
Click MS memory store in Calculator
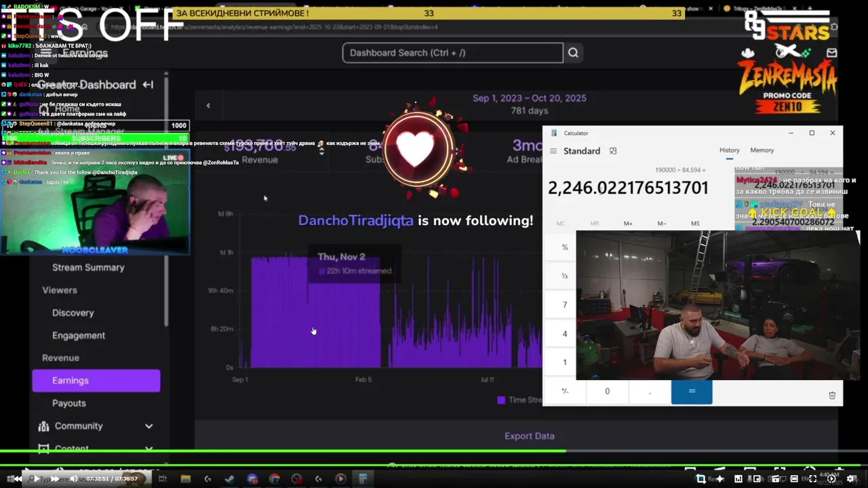695,223
